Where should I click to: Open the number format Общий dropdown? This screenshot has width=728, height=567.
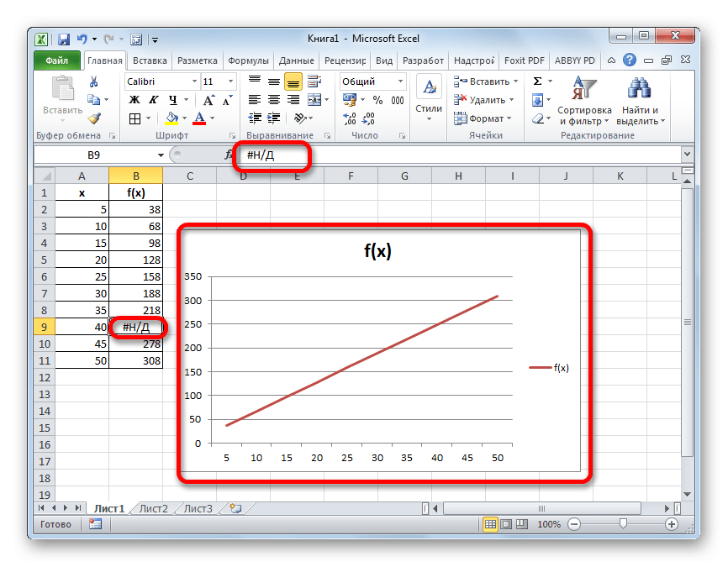tap(400, 81)
